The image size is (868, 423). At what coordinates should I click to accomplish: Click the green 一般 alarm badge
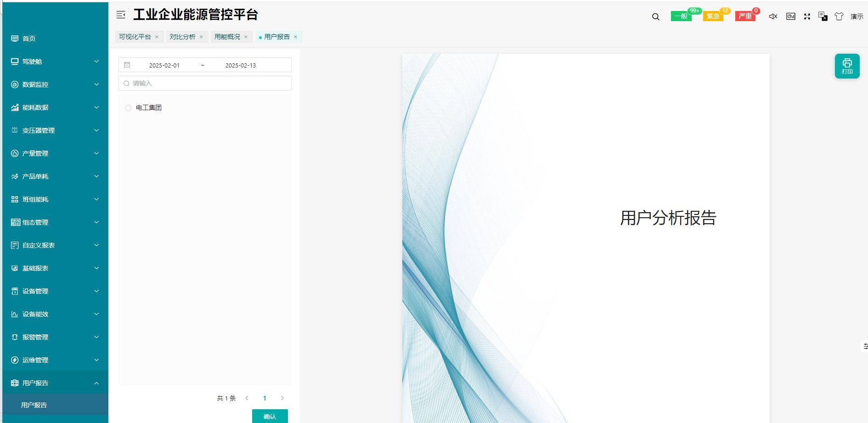coord(681,16)
